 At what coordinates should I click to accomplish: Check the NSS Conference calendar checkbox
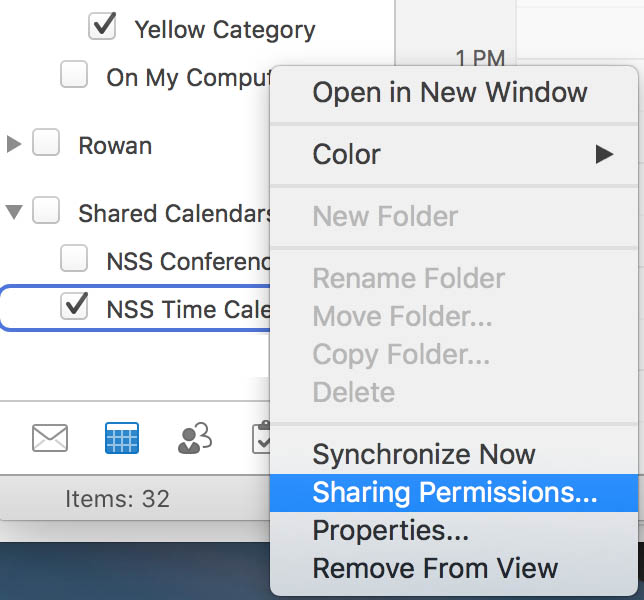click(x=74, y=258)
